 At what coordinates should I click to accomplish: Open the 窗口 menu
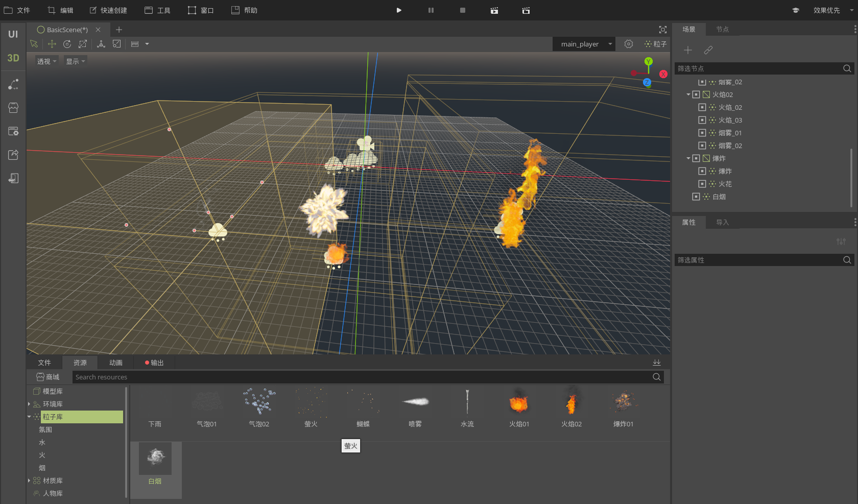(x=201, y=10)
